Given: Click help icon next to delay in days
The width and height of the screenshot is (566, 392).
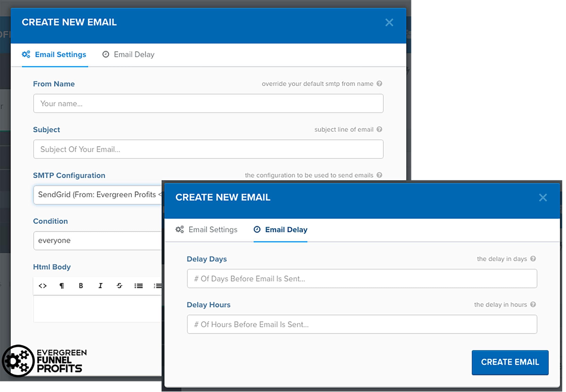Looking at the screenshot, I should [x=533, y=259].
